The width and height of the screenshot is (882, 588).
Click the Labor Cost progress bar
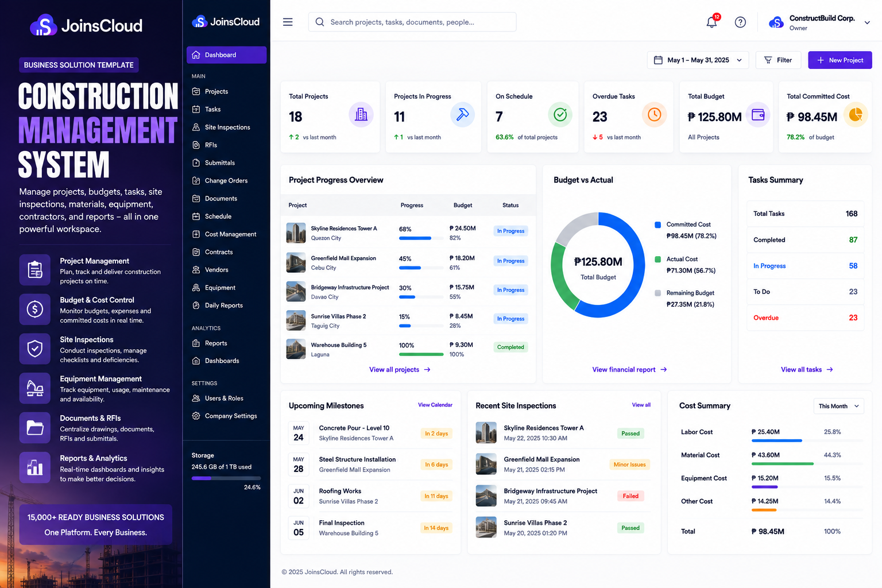(807, 441)
